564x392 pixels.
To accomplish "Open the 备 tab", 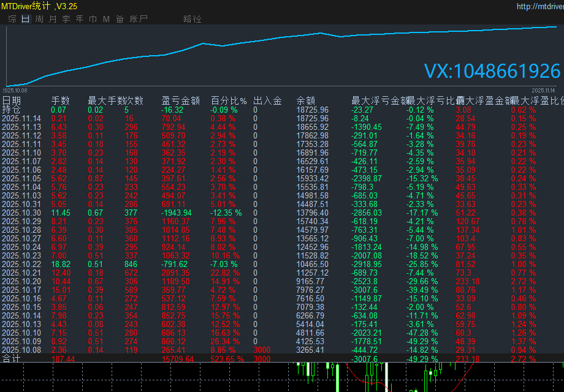I will [120, 19].
